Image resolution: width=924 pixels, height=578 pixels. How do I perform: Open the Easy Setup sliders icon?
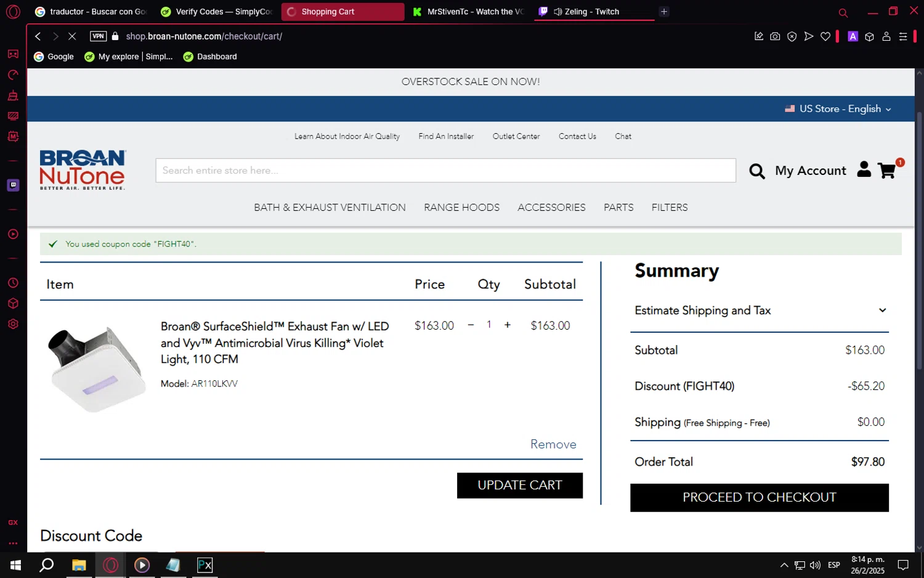(x=903, y=36)
